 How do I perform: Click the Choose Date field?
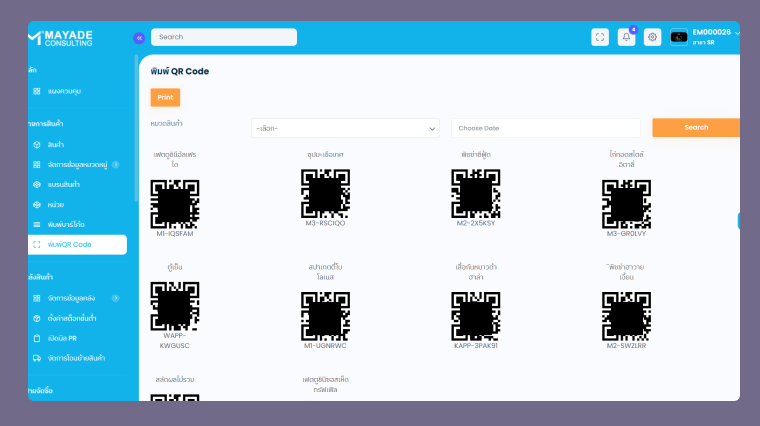(546, 128)
